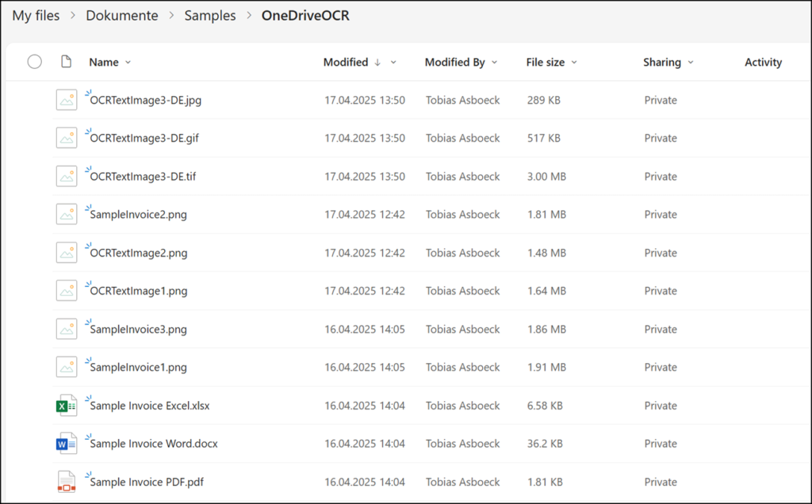The width and height of the screenshot is (812, 504).
Task: Click the image icon beside SampleInvoice2.png
Action: (x=67, y=214)
